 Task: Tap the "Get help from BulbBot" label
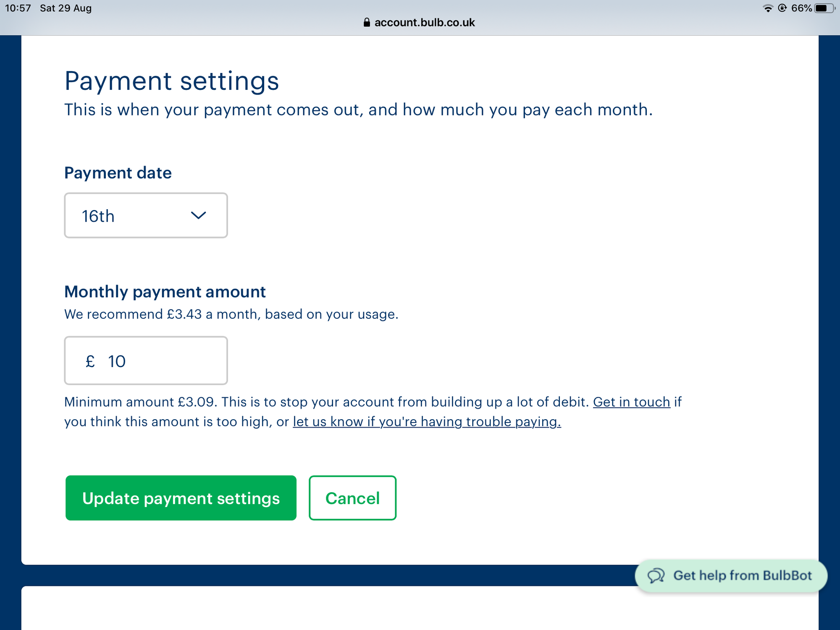tap(742, 575)
